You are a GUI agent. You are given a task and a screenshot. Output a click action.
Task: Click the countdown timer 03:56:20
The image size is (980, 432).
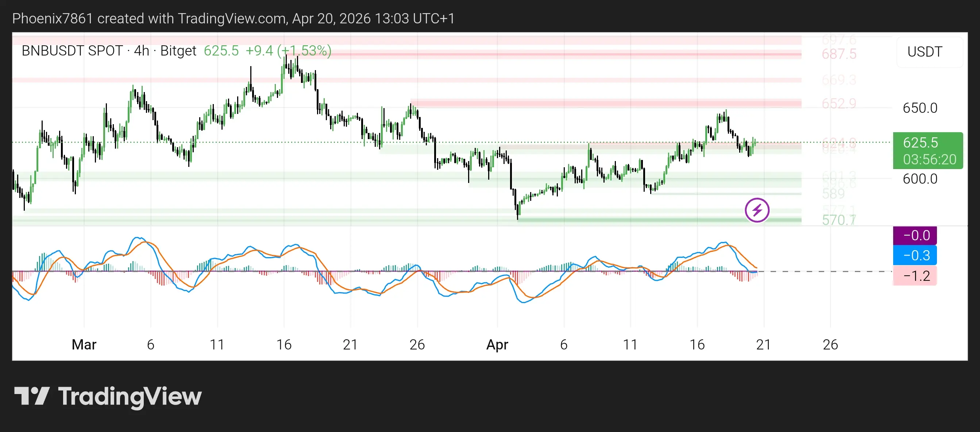[929, 160]
